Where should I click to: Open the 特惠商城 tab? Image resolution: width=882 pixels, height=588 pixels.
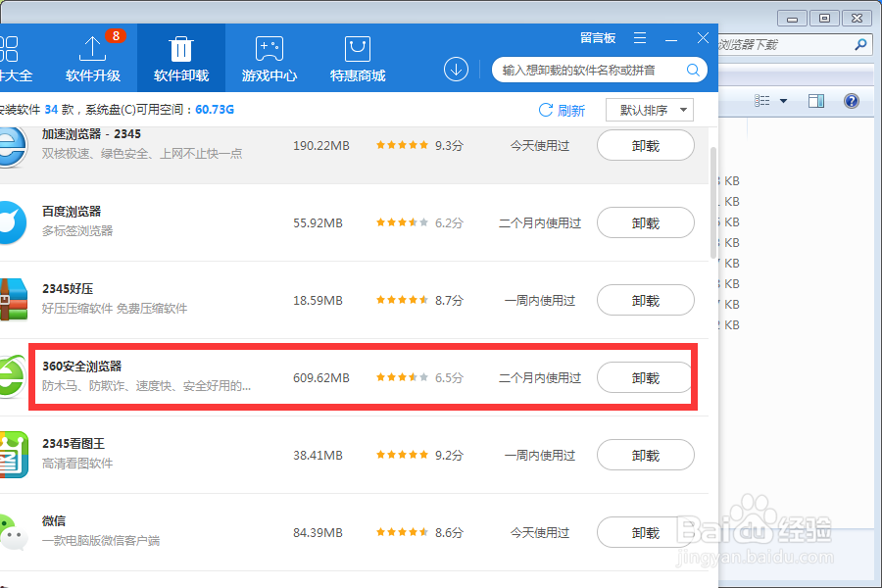coord(358,59)
